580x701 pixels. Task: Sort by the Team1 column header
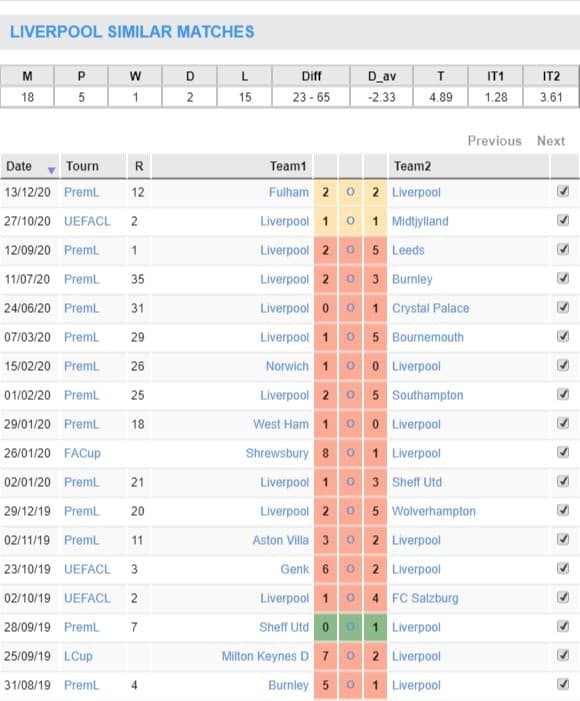pos(288,166)
